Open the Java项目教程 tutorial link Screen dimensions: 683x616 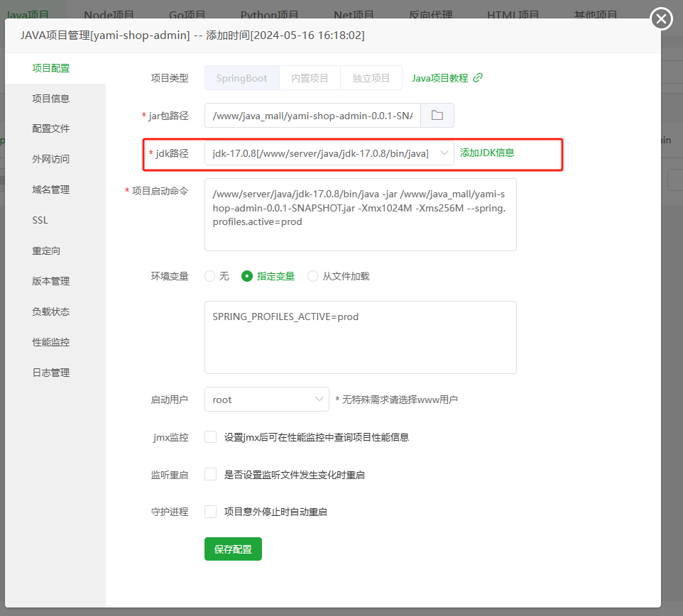coord(440,78)
